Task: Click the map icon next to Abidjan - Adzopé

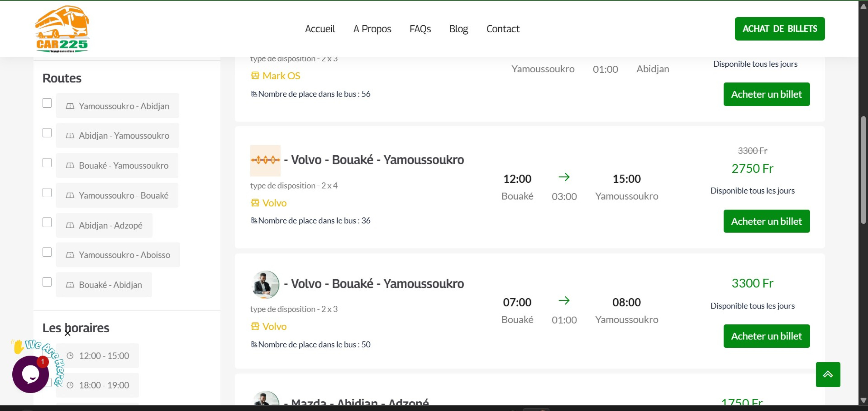Action: [70, 225]
